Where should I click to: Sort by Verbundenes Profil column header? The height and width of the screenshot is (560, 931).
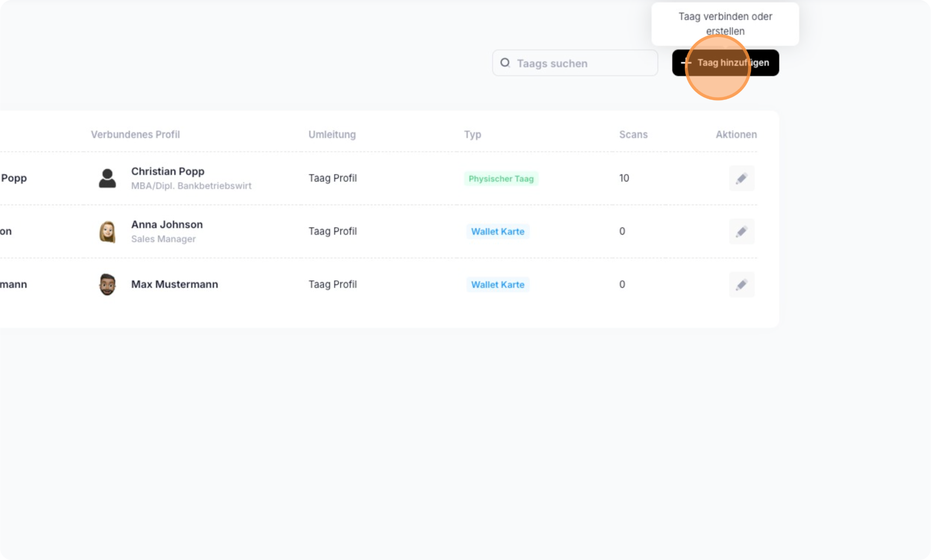tap(135, 134)
